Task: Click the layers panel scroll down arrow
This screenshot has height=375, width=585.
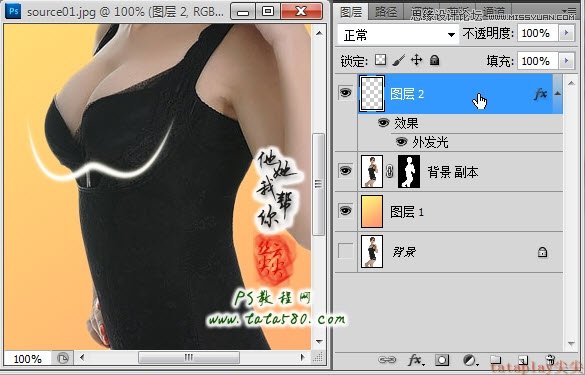Action: tap(572, 343)
